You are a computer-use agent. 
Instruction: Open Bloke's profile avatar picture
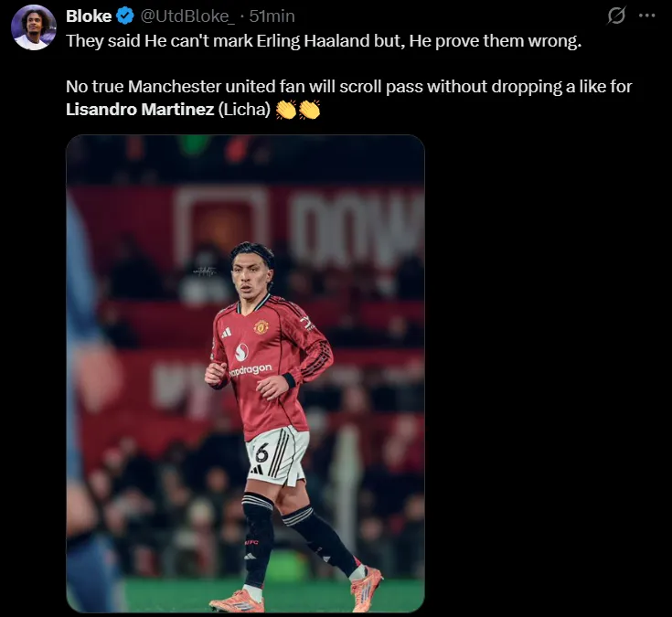point(34,27)
